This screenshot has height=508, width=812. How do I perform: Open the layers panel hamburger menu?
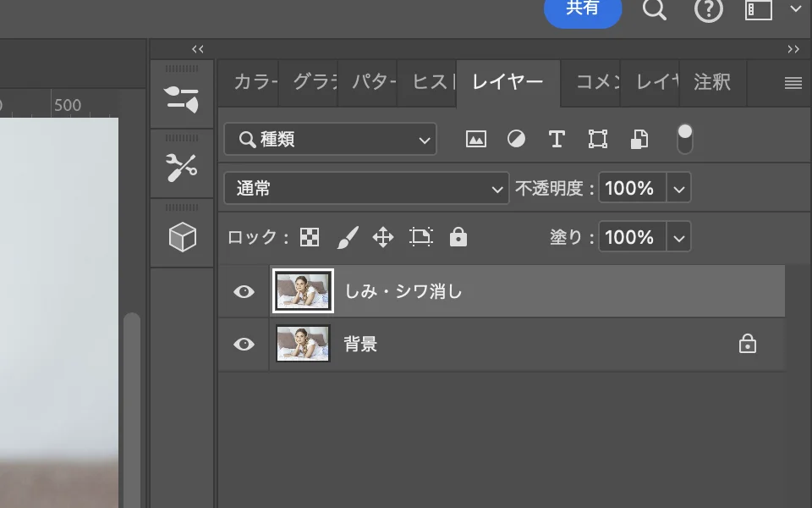pyautogui.click(x=793, y=83)
